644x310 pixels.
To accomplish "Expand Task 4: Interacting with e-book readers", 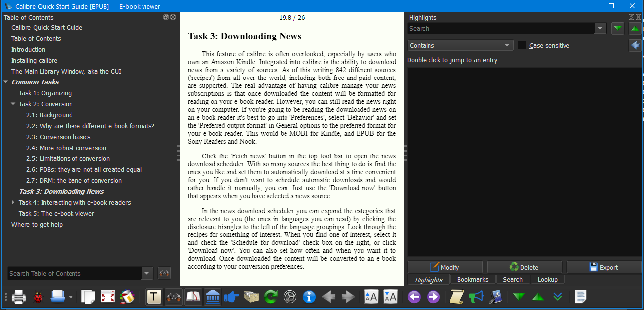I will coord(13,203).
